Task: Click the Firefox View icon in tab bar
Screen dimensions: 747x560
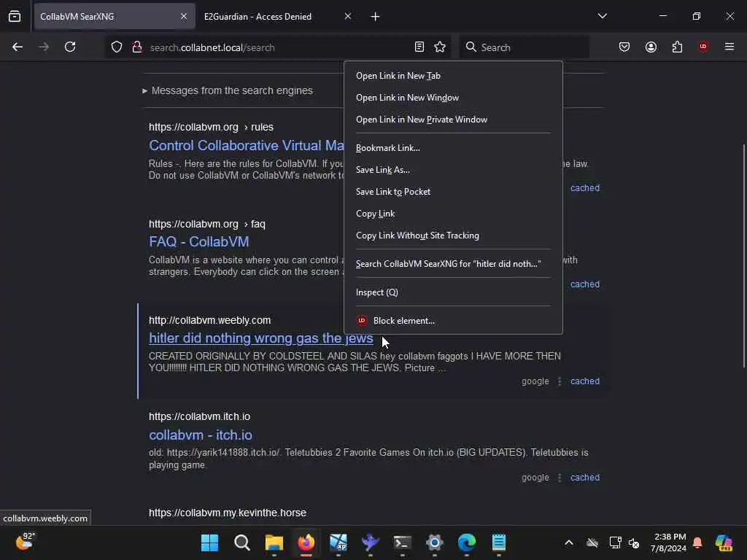Action: 15,16
